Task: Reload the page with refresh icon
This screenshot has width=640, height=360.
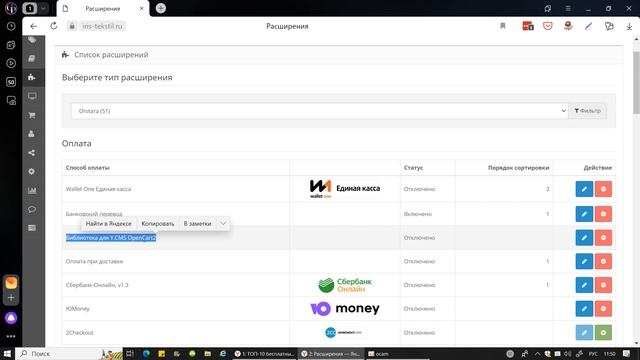Action: (x=53, y=26)
